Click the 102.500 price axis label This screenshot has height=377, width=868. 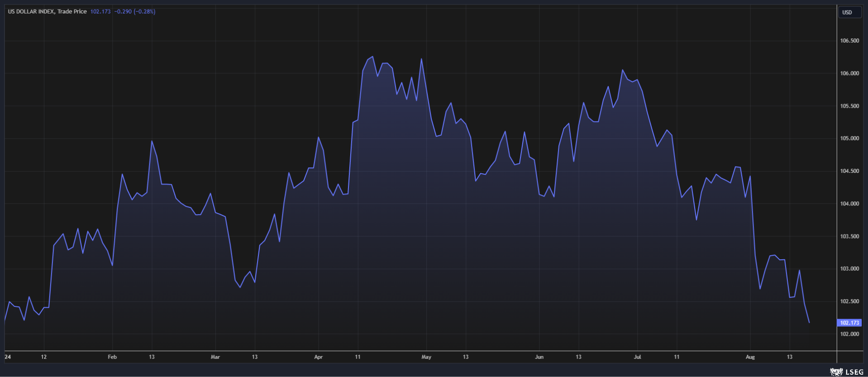849,301
